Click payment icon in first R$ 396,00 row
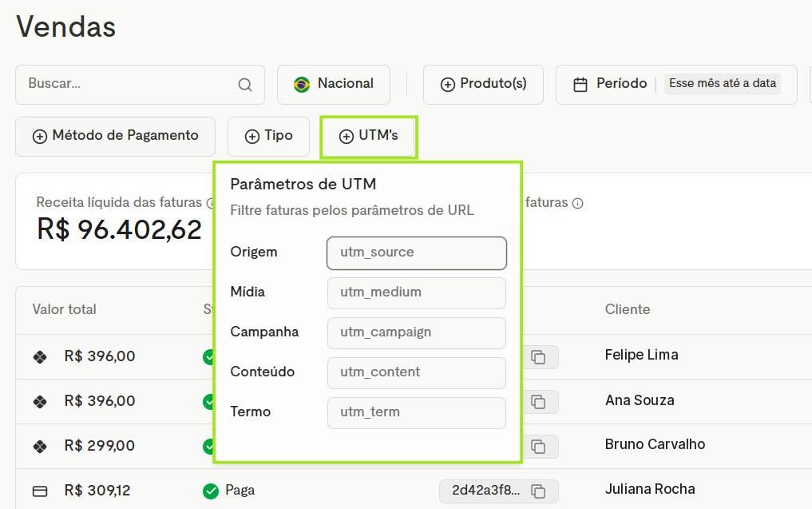This screenshot has height=509, width=812. tap(40, 356)
